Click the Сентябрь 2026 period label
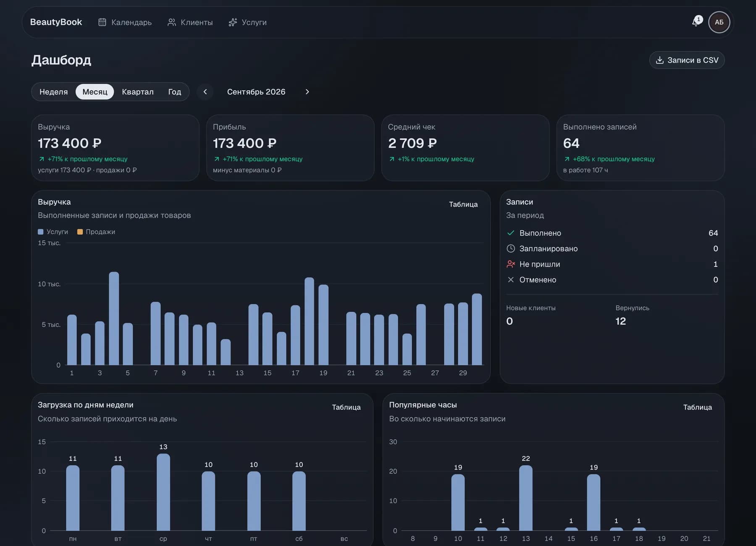 (256, 92)
